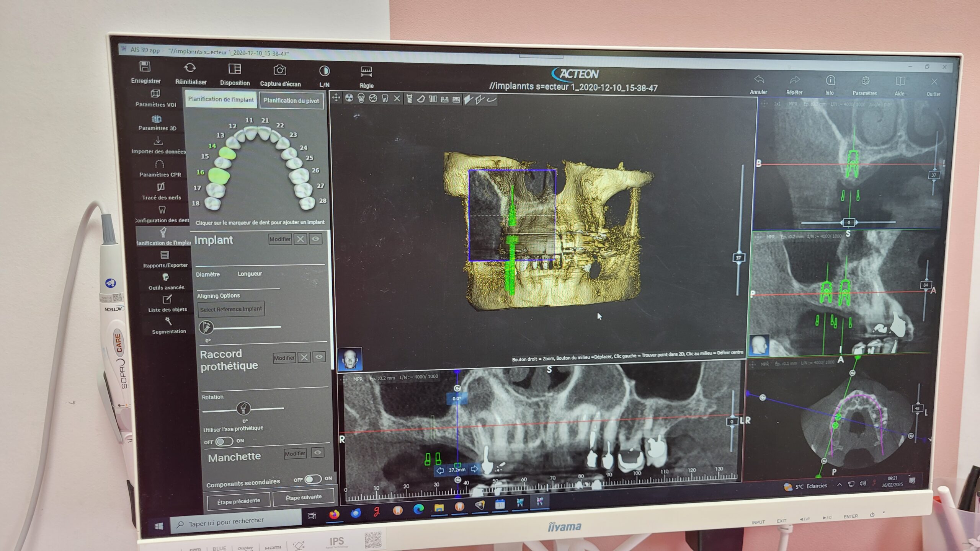Open the Segmentation tool
The height and width of the screenshot is (551, 980).
(168, 321)
